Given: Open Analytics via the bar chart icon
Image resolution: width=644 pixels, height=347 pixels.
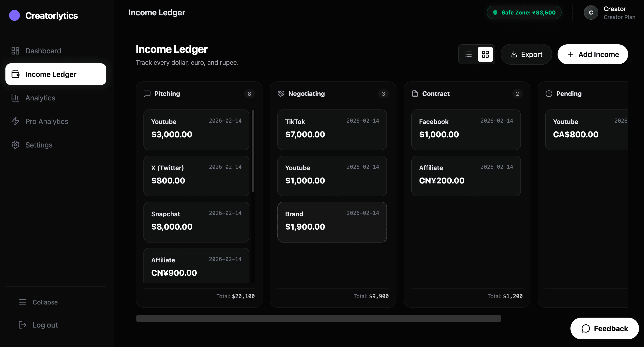Looking at the screenshot, I should (15, 98).
